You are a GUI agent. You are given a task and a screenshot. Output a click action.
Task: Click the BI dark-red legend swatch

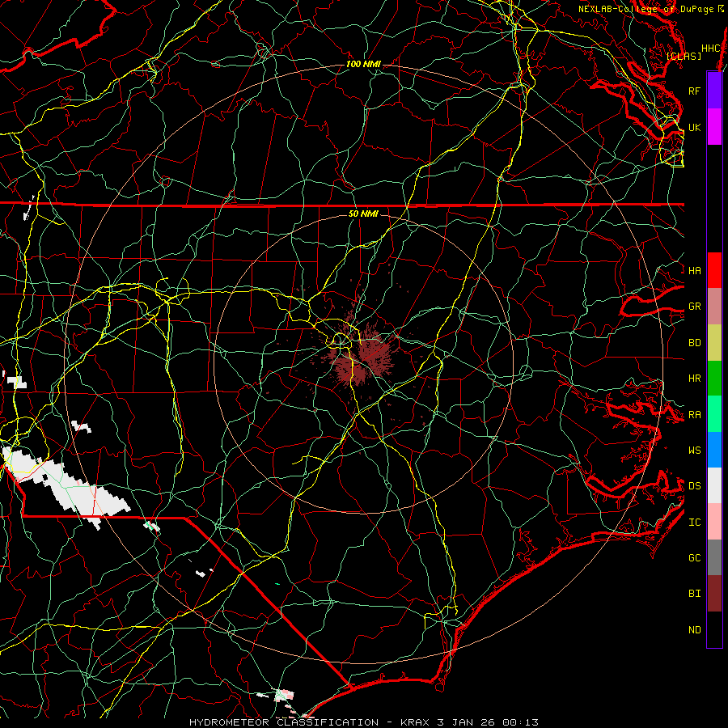(x=714, y=594)
